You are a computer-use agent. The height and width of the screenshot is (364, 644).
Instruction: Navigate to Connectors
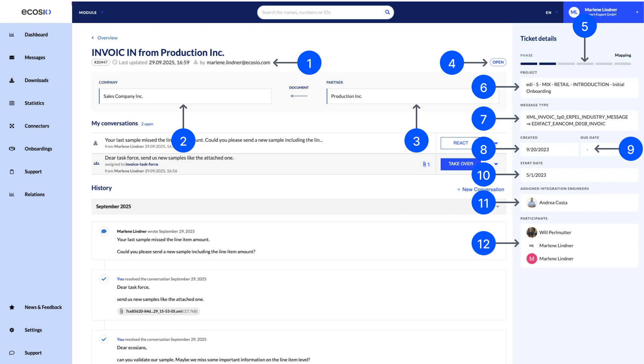37,126
